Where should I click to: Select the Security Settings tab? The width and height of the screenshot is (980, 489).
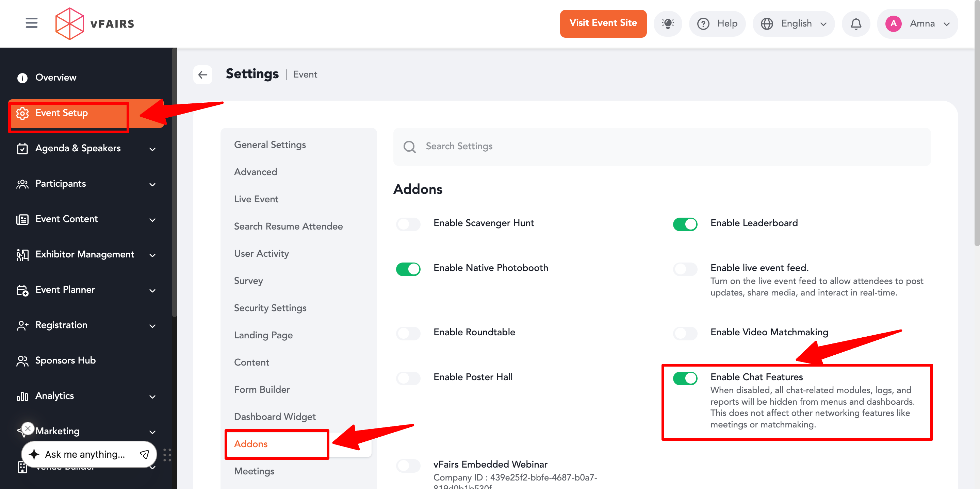[x=270, y=308]
